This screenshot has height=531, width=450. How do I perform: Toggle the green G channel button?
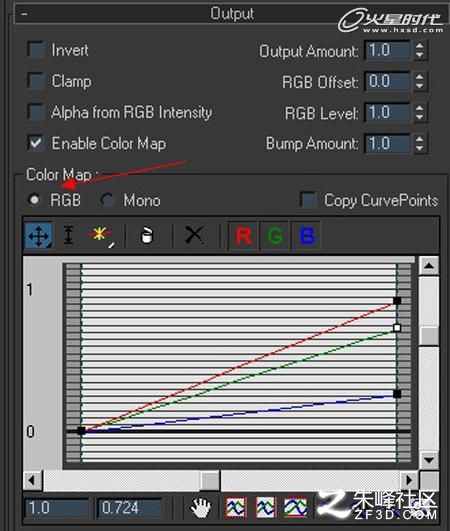pyautogui.click(x=275, y=236)
